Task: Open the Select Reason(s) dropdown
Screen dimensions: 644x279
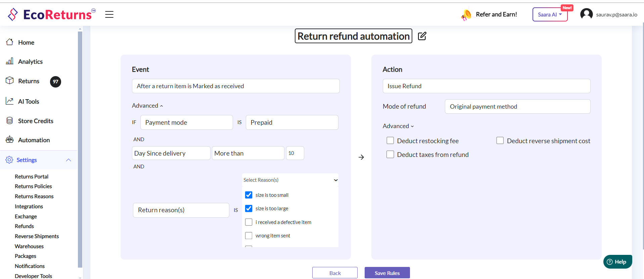Action: [x=290, y=180]
